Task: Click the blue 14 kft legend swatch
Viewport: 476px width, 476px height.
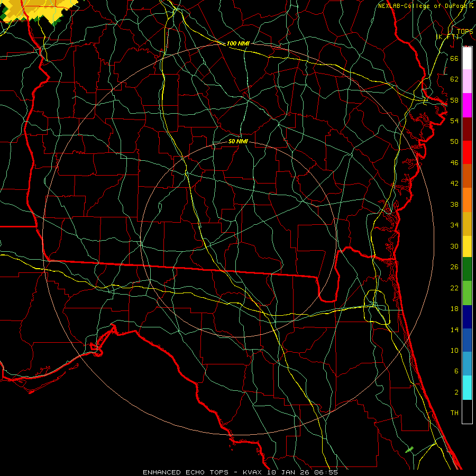Action: pos(467,340)
